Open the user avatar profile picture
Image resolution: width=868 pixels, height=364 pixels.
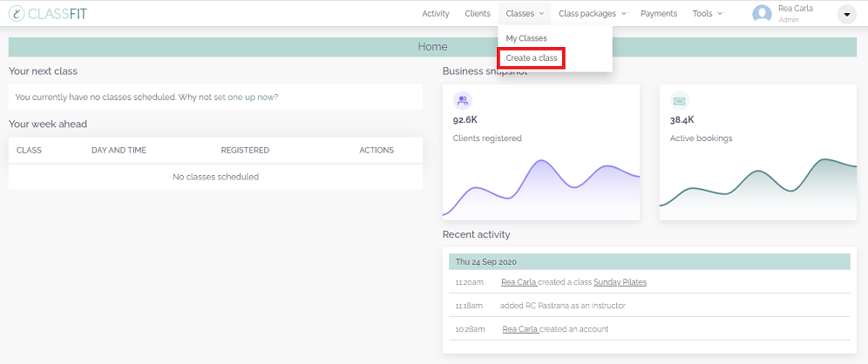[x=762, y=14]
